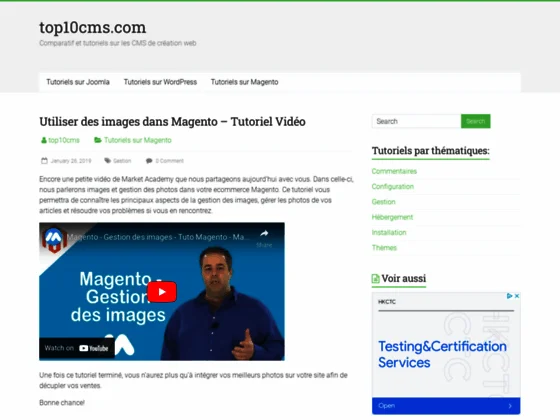This screenshot has width=560, height=420.
Task: Click the 'Voir aussi' heading text
Action: [x=404, y=279]
